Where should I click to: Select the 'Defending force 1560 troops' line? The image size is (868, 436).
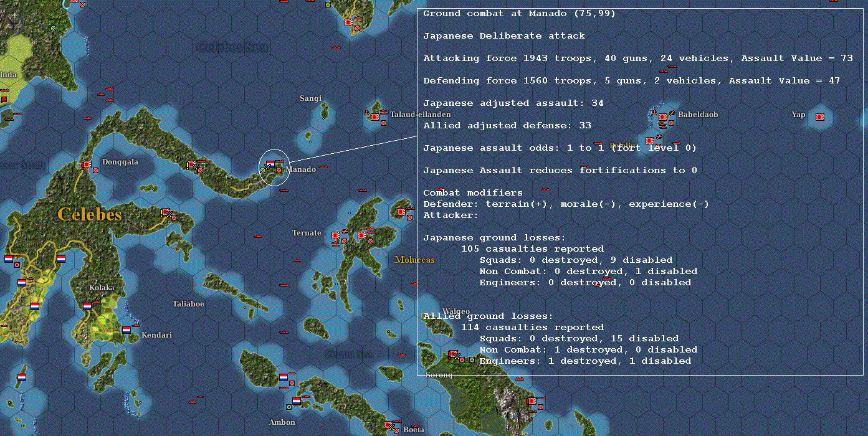pyautogui.click(x=632, y=81)
